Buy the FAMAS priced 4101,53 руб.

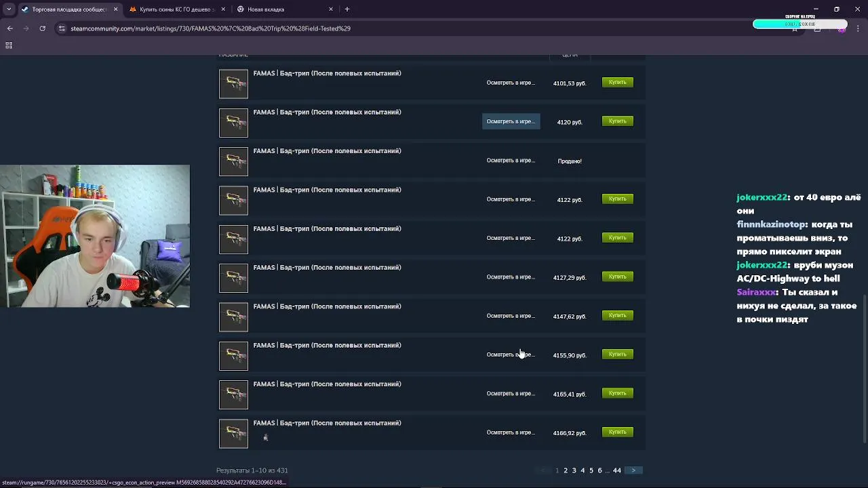617,82
